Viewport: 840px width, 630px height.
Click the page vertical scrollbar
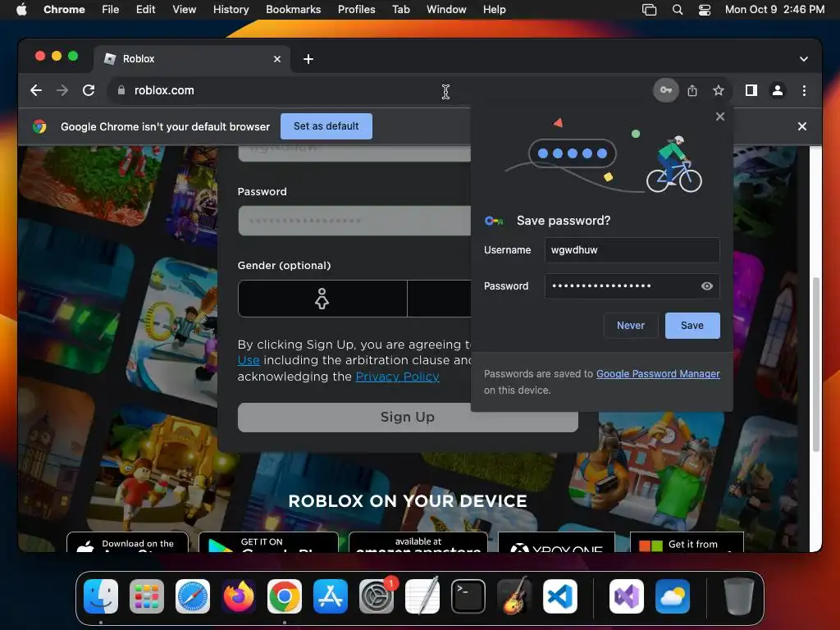point(815,364)
